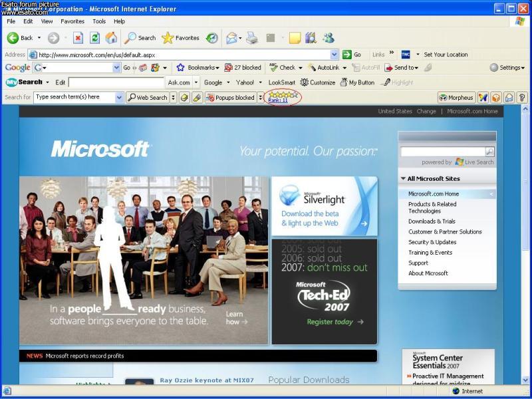Click the highlighter brush icon
Image resolution: width=532 pixels, height=399 pixels.
197,98
